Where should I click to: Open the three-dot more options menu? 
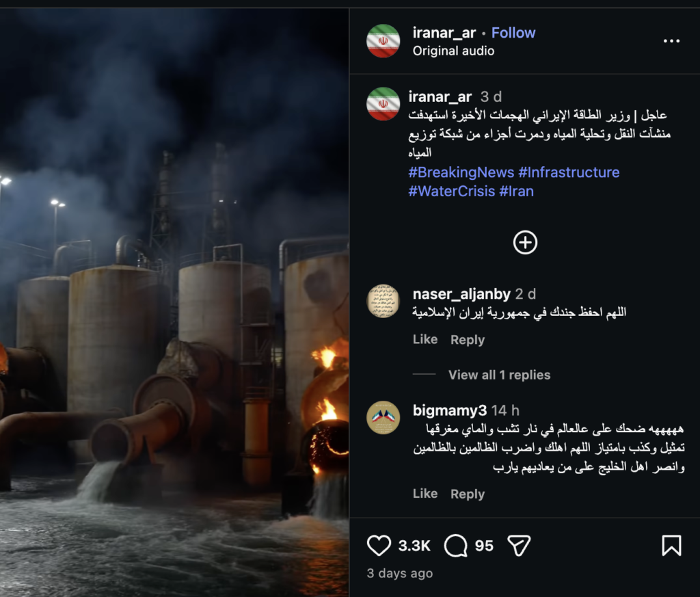(x=671, y=41)
